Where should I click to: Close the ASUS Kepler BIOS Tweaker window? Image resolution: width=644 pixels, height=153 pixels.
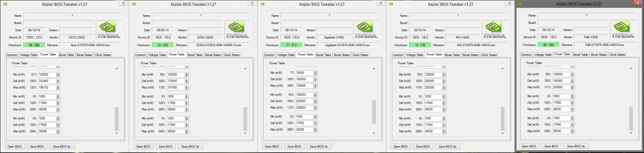click(123, 3)
